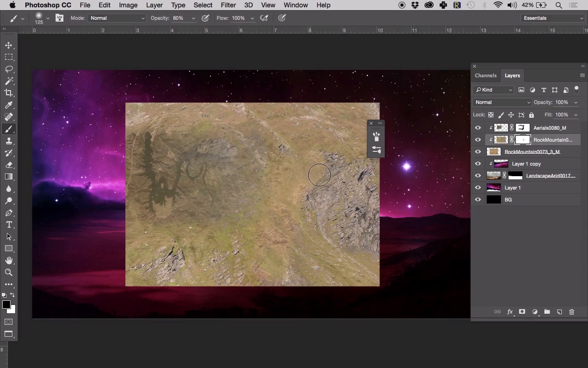Activate the Horizontal Type tool
Image resolution: width=588 pixels, height=368 pixels.
tap(9, 224)
